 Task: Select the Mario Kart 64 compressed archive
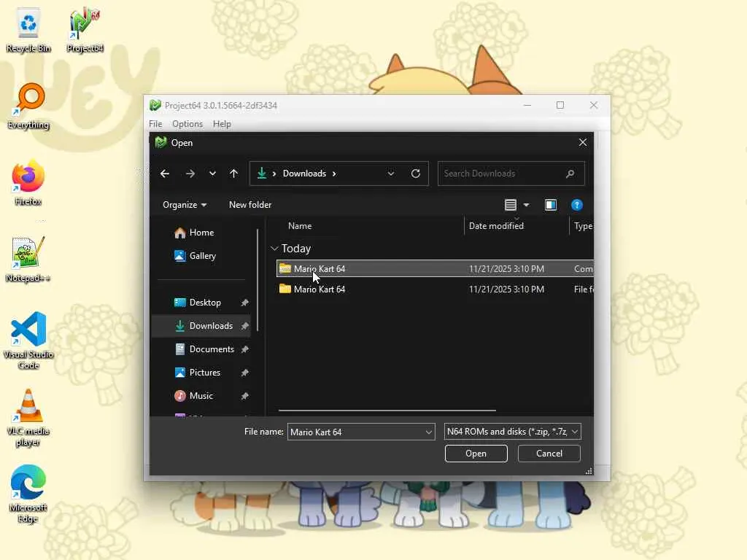(x=435, y=268)
